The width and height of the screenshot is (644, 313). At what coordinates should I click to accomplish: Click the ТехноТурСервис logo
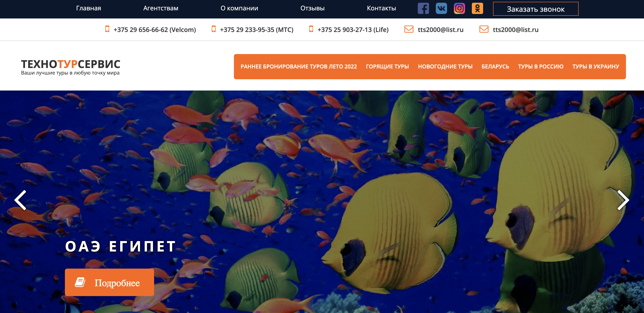[71, 67]
